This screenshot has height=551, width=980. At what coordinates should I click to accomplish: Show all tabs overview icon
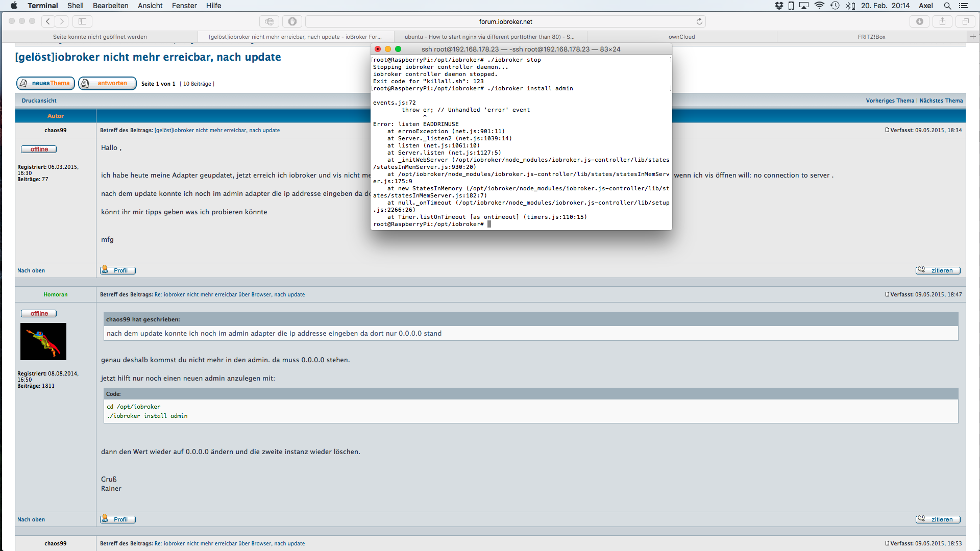point(965,21)
